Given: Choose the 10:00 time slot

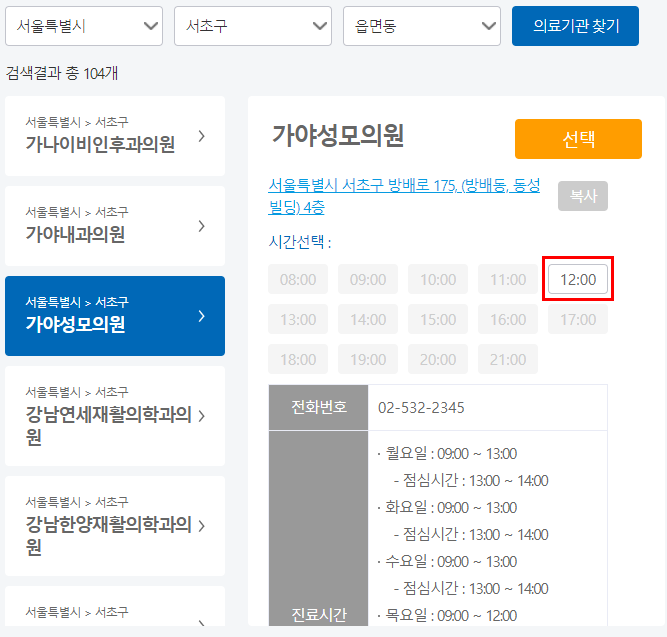Looking at the screenshot, I should (x=438, y=280).
